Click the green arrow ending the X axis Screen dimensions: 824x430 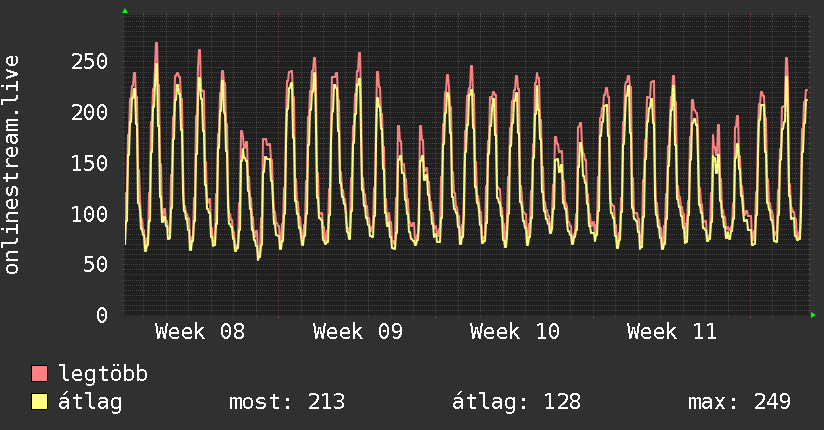tap(814, 315)
